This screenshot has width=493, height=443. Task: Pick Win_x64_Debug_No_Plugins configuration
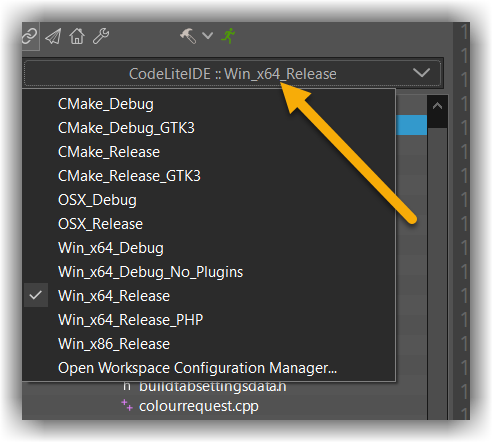[209, 272]
